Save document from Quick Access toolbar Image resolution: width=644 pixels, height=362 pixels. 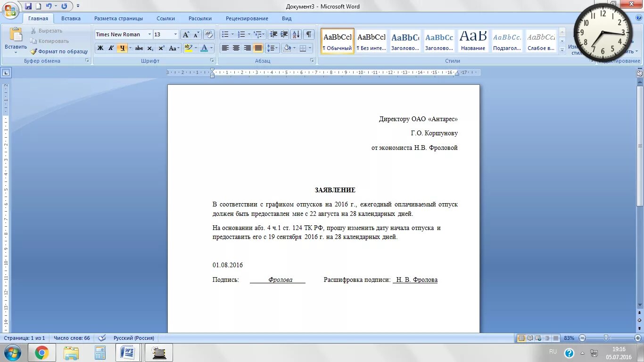point(28,6)
